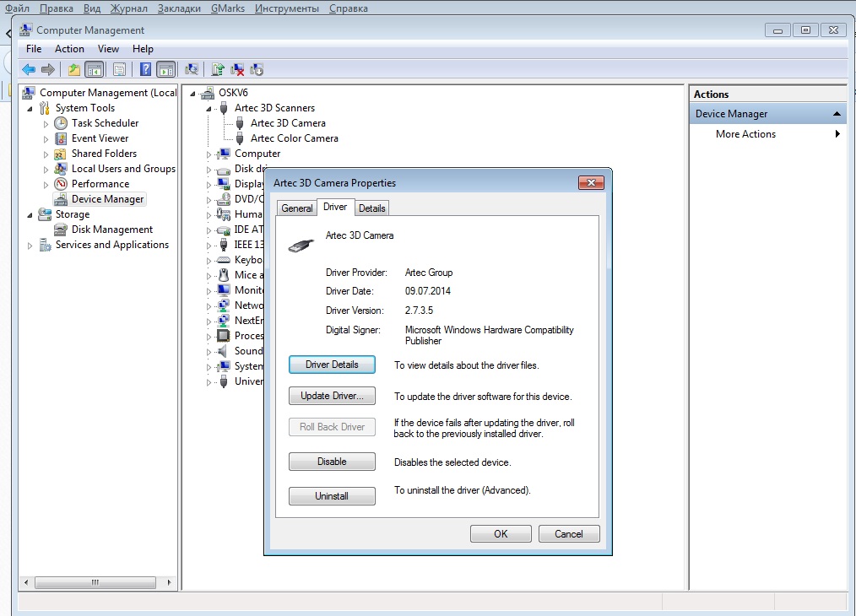Select Device Manager in left tree
856x616 pixels.
(x=107, y=199)
